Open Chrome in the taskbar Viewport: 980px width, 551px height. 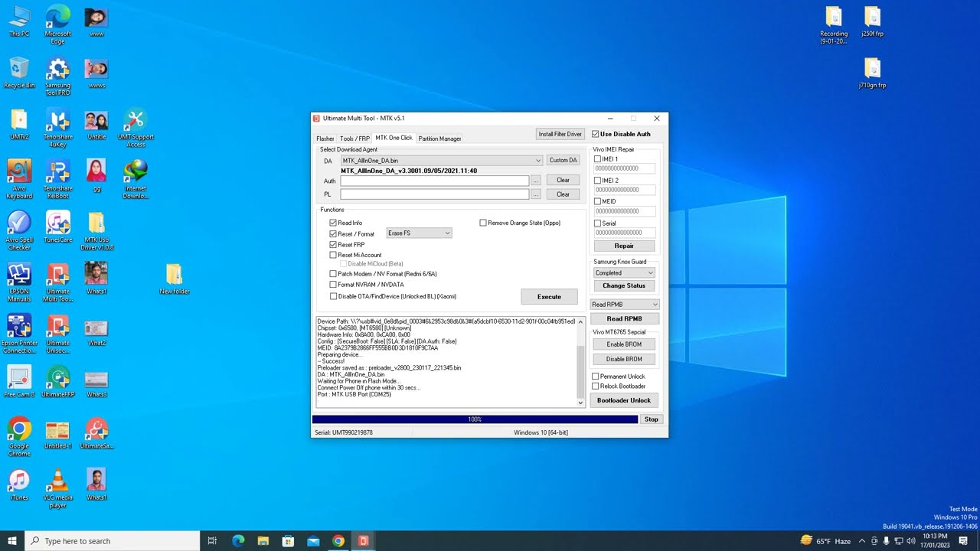coord(338,541)
